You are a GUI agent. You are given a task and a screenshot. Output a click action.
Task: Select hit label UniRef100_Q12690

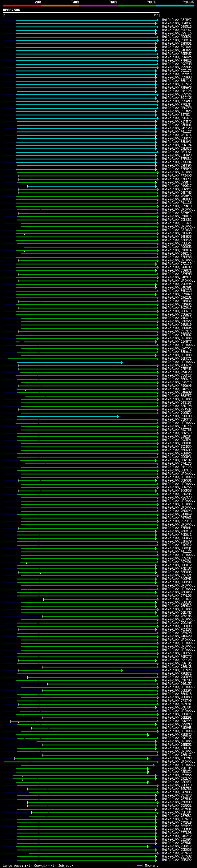coord(177,839)
